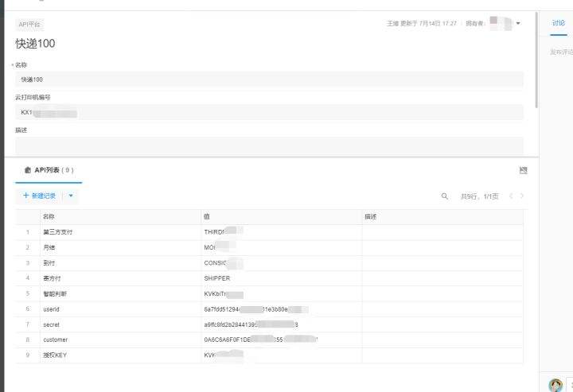This screenshot has height=392, width=573.
Task: Open the full-screen icon for the API list
Action: pos(523,170)
